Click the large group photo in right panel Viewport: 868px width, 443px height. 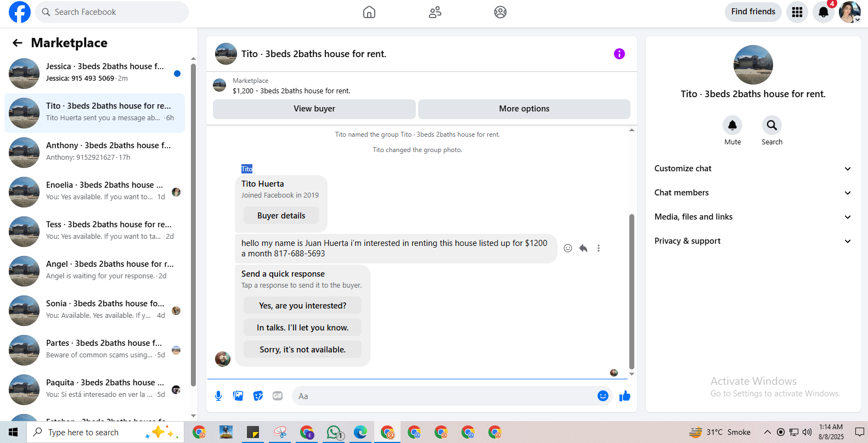click(x=753, y=65)
